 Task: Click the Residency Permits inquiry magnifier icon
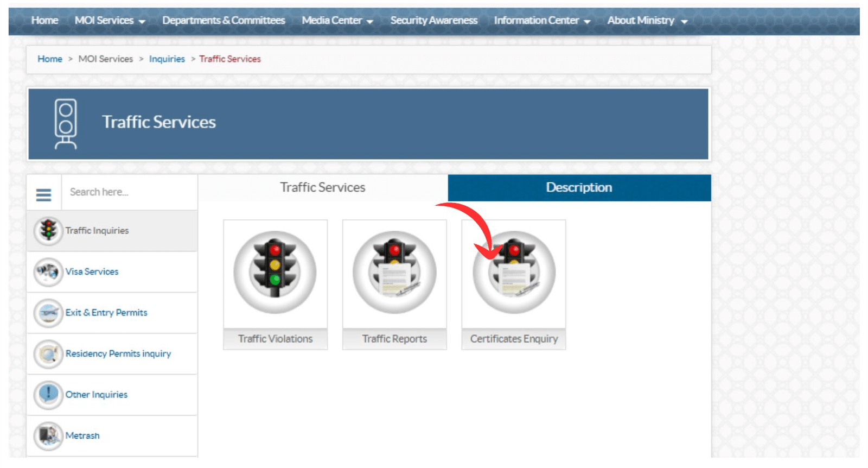pyautogui.click(x=48, y=353)
